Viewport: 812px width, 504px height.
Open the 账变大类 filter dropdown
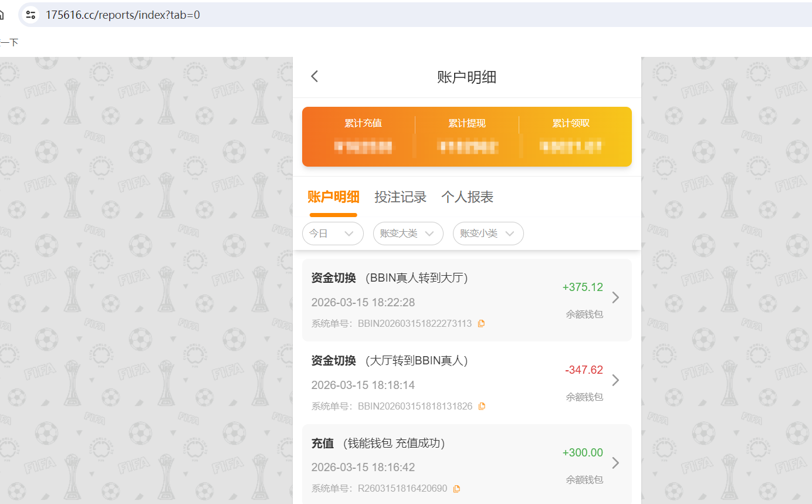pyautogui.click(x=408, y=234)
